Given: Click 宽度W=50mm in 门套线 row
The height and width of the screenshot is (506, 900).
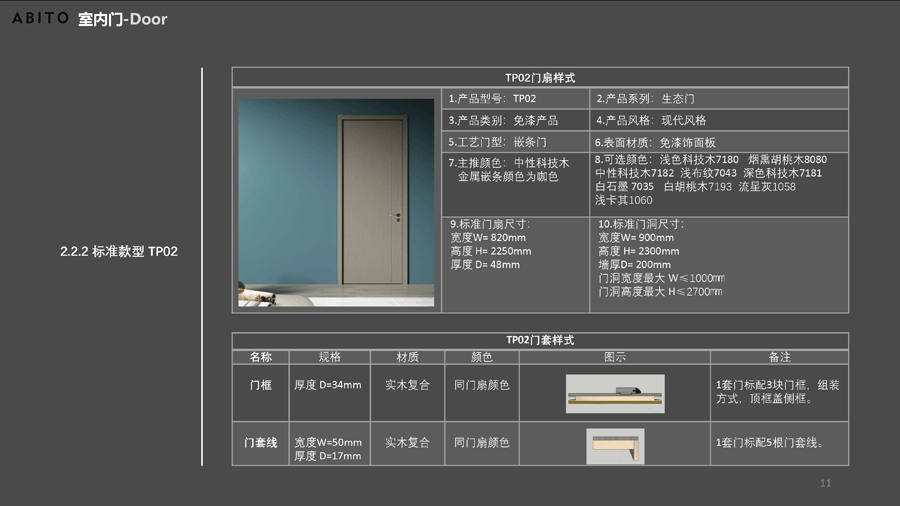Looking at the screenshot, I should [328, 442].
